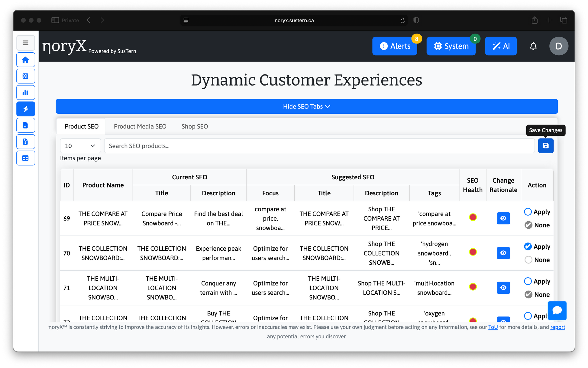Switch to the Product Media SEO tab
This screenshot has width=588, height=368.
point(140,126)
